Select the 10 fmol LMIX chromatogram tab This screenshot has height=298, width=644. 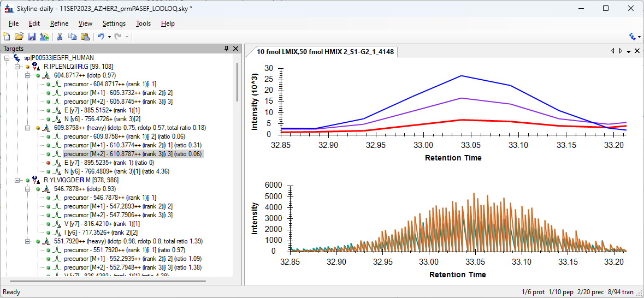pyautogui.click(x=325, y=52)
